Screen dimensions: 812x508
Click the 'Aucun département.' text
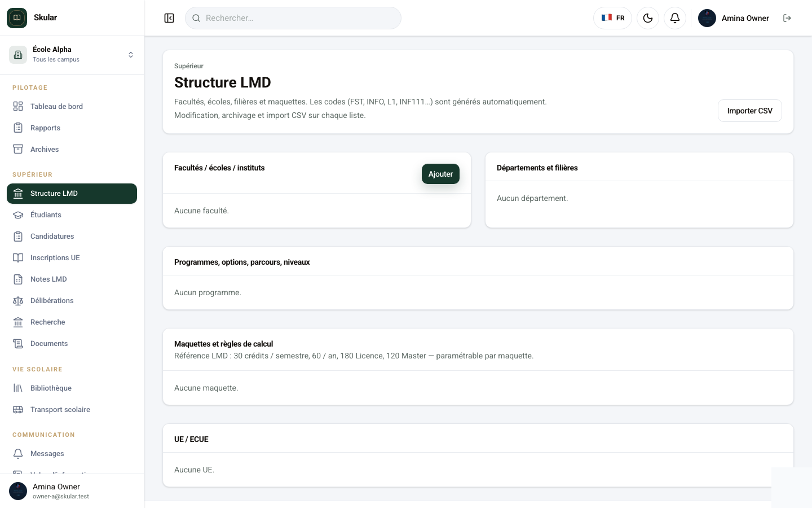(x=532, y=198)
